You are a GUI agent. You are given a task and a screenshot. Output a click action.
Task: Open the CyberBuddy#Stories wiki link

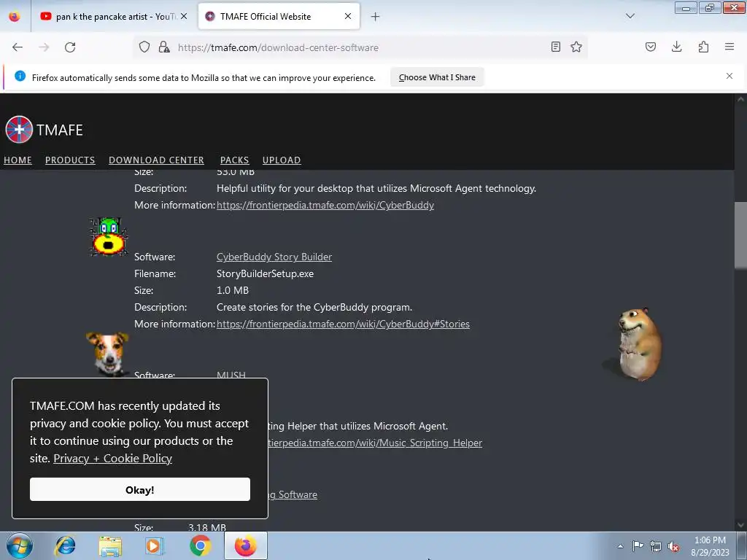tap(343, 324)
